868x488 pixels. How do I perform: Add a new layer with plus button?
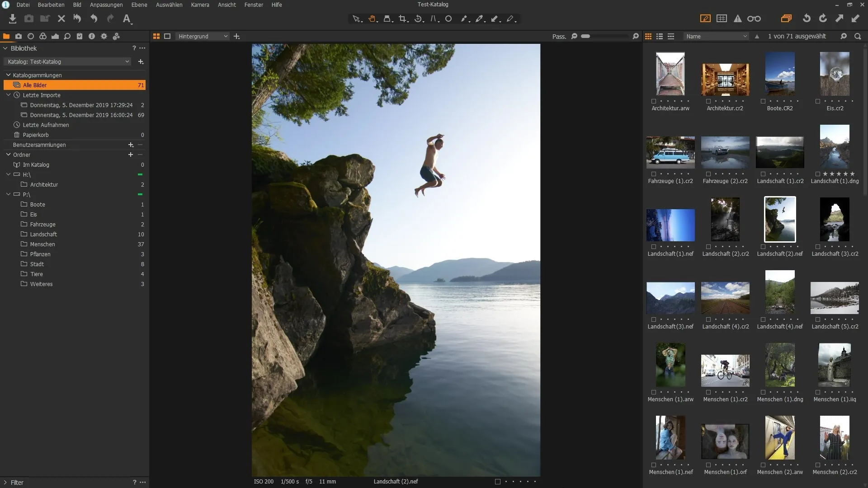pos(236,36)
